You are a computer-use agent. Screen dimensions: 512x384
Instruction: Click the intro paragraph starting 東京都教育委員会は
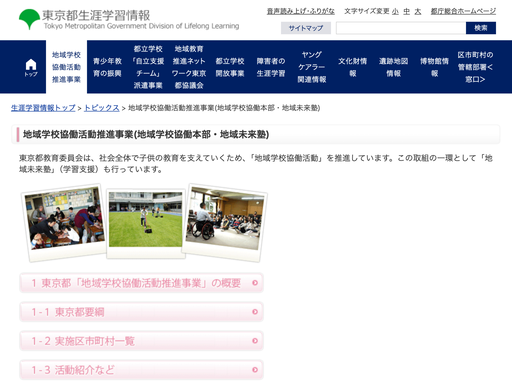click(256, 163)
